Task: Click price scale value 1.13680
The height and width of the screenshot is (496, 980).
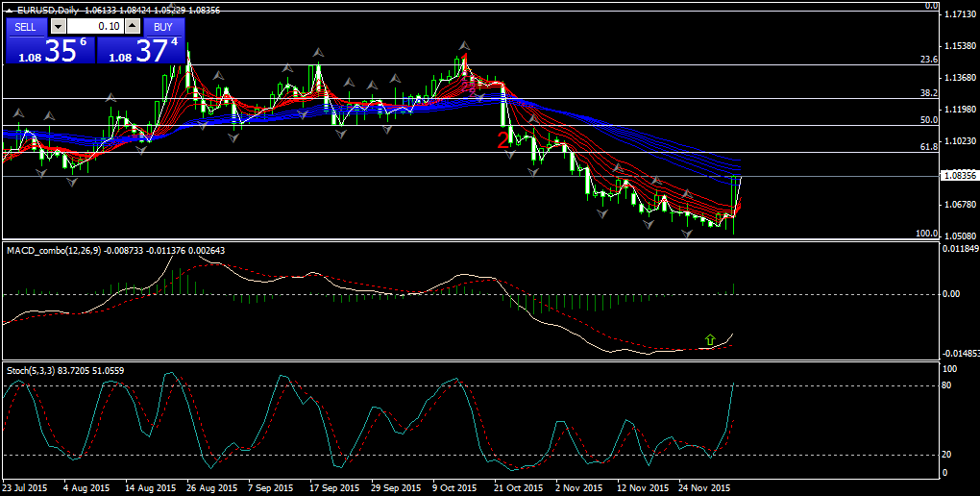Action: 961,78
